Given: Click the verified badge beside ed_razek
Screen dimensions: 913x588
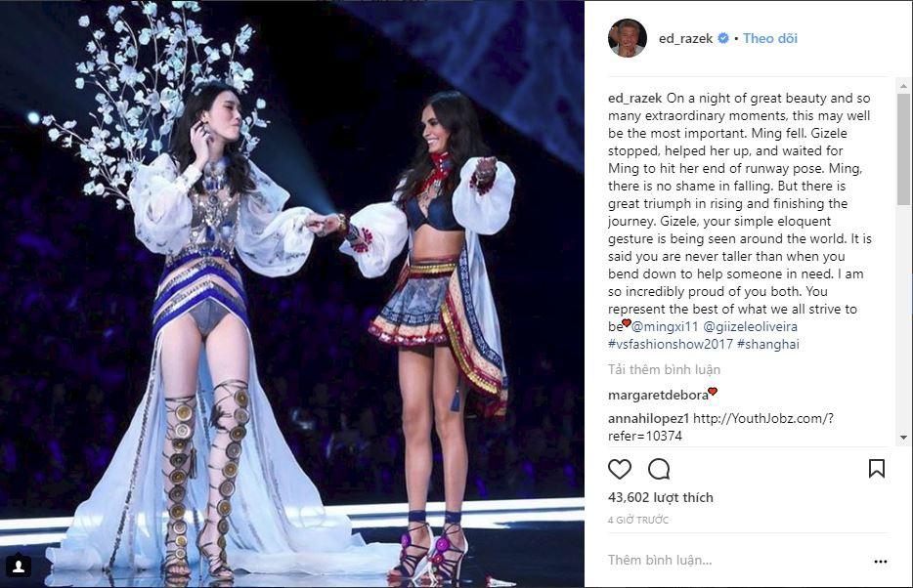Looking at the screenshot, I should (x=723, y=38).
